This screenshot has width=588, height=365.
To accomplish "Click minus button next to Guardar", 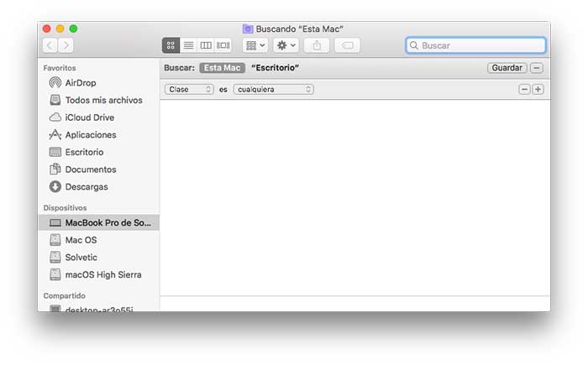I will 537,68.
